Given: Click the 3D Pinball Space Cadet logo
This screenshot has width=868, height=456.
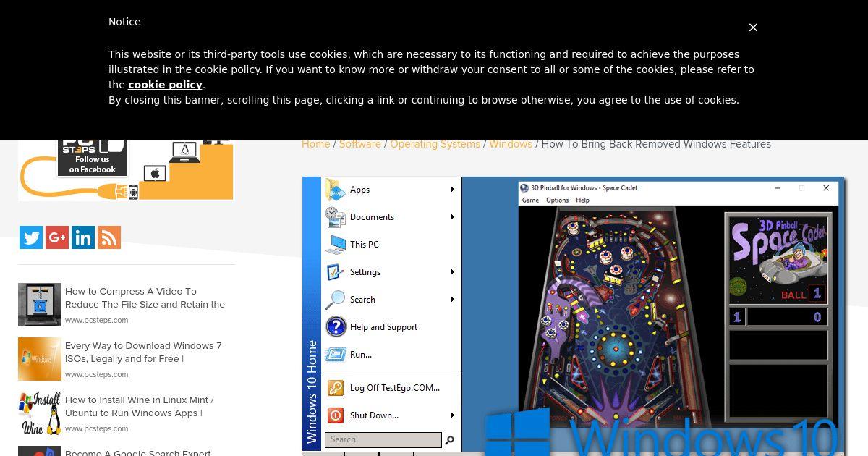Looking at the screenshot, I should [778, 250].
